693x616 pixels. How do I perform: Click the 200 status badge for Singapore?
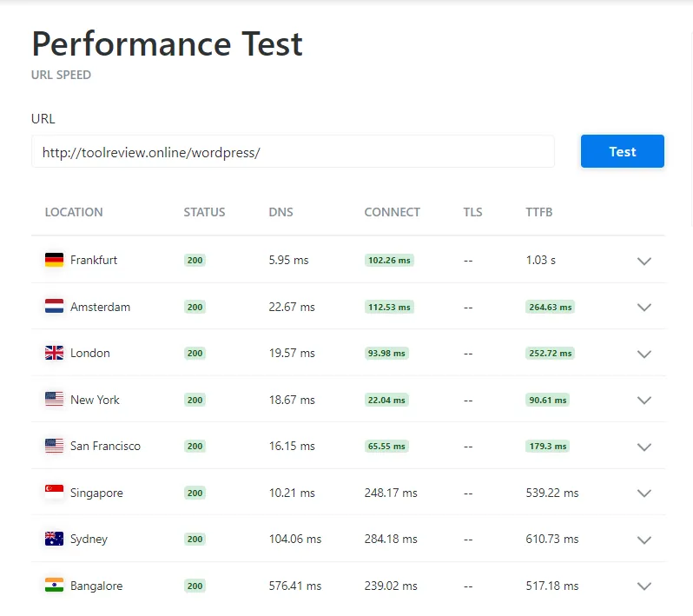195,493
